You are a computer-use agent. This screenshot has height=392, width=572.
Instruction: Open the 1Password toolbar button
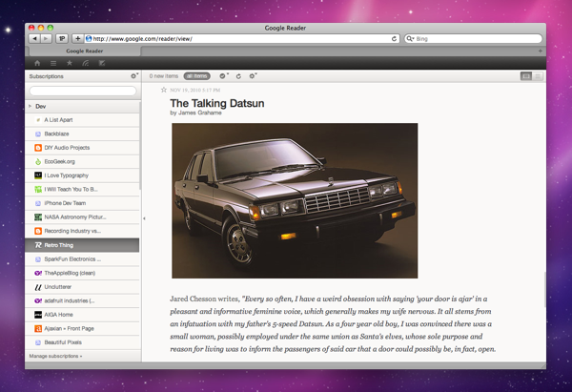click(62, 39)
